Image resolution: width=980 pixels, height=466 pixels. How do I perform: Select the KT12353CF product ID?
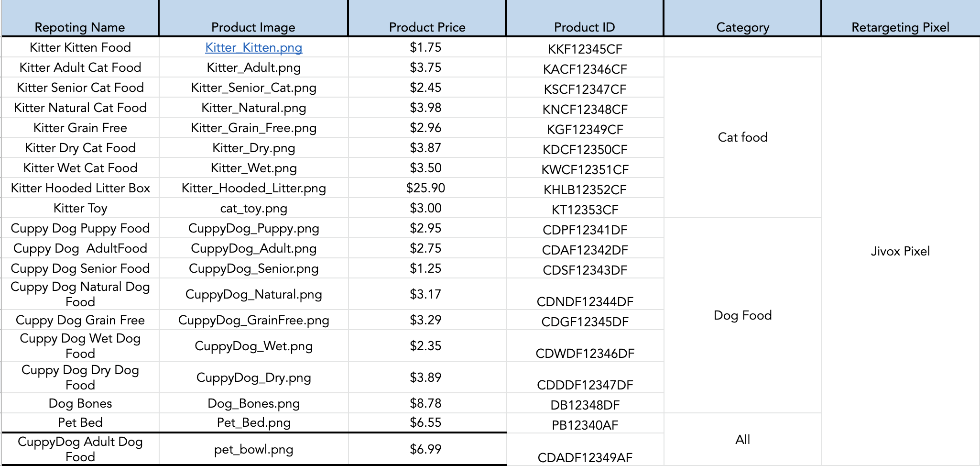point(585,208)
